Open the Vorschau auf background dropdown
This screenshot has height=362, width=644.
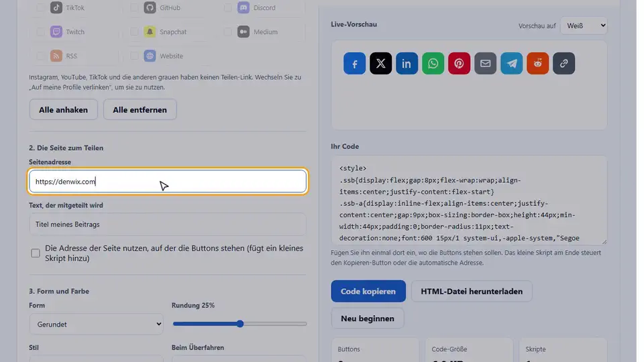pos(584,25)
